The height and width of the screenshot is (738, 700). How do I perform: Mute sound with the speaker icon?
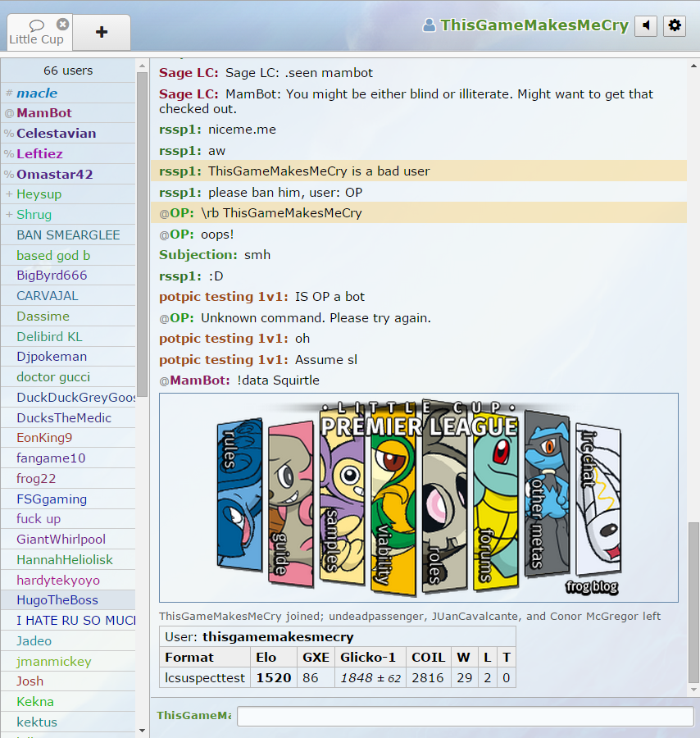click(x=646, y=25)
